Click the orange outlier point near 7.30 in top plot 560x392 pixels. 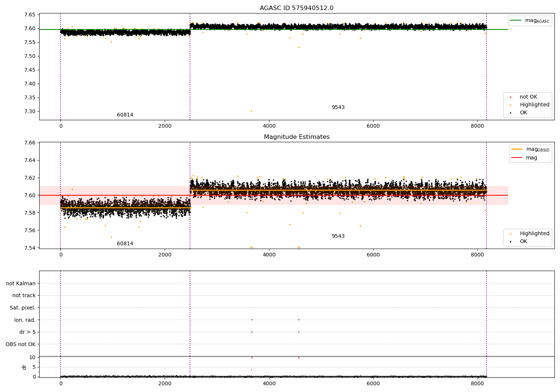[251, 111]
